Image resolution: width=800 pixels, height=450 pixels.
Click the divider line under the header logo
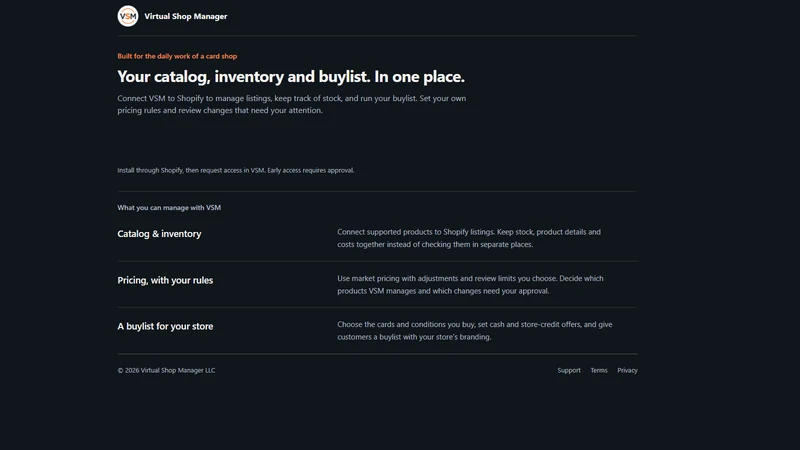[378, 36]
